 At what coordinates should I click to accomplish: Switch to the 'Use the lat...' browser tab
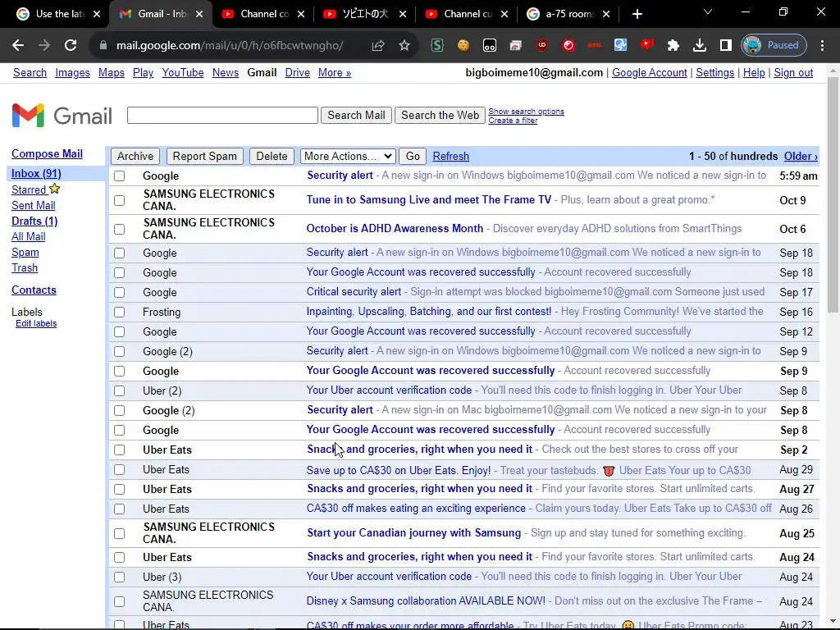point(59,14)
